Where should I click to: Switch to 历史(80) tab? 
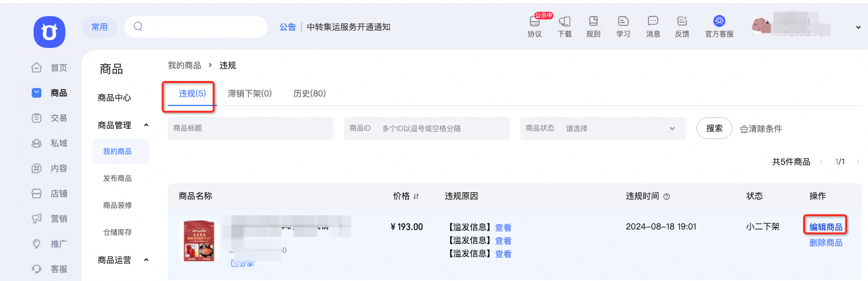(x=309, y=93)
